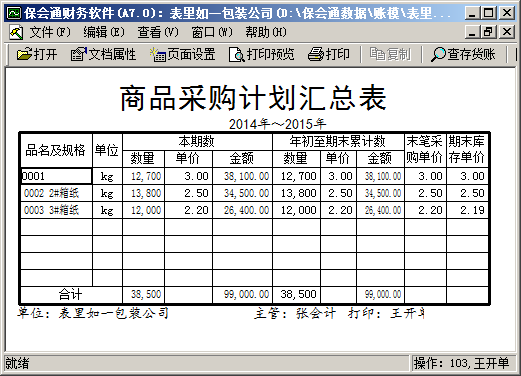The height and width of the screenshot is (376, 521).
Task: Open the Edit (编辑) menu
Action: click(x=104, y=32)
